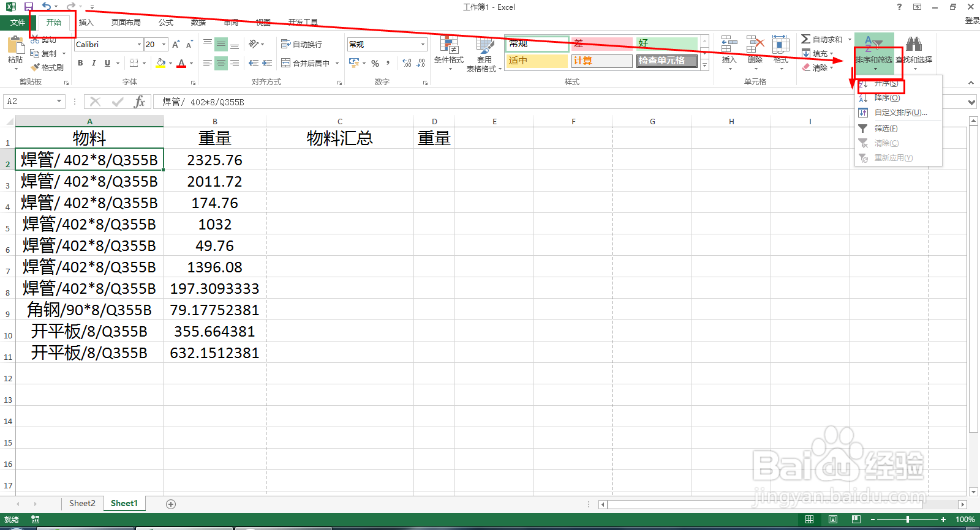
Task: Click the Save icon in quick access toolbar
Action: (29, 7)
